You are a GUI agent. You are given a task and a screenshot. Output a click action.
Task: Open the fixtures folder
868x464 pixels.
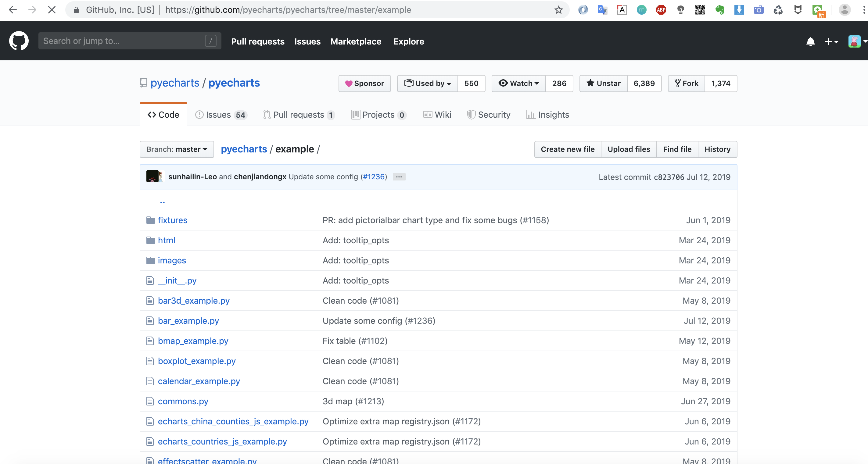click(x=173, y=220)
